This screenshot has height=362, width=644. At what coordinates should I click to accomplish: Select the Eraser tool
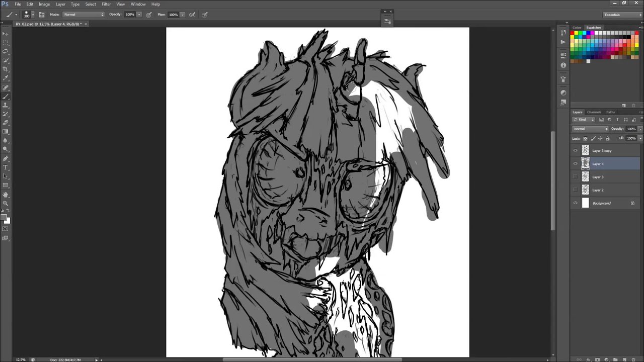[6, 123]
